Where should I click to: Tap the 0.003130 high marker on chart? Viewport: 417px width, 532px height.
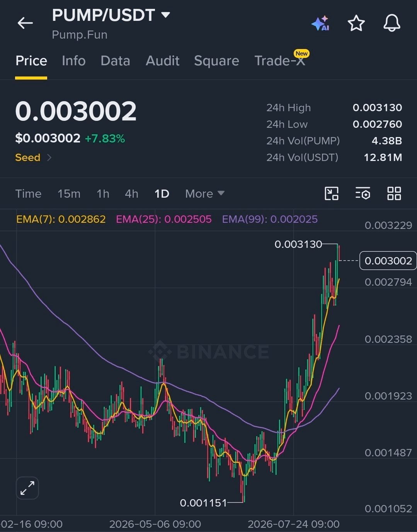coord(298,244)
